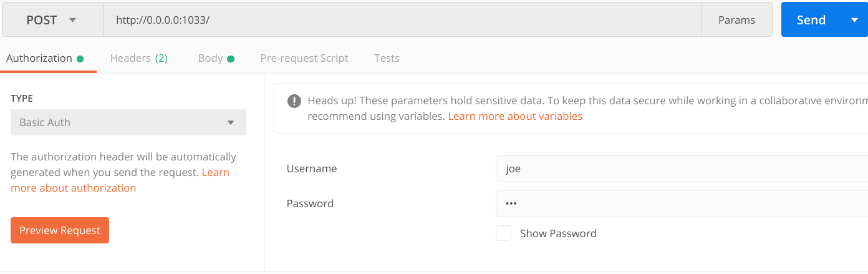Click the Params button
868x274 pixels.
coord(737,20)
